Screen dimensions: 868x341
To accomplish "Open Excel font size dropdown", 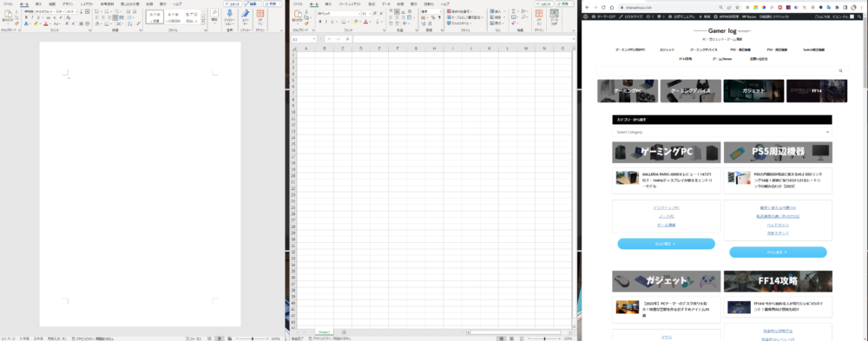I will tap(369, 13).
